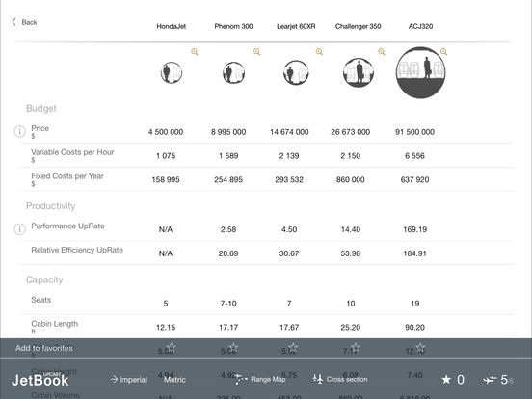Switch units to Metric
This screenshot has height=399, width=532.
(174, 380)
